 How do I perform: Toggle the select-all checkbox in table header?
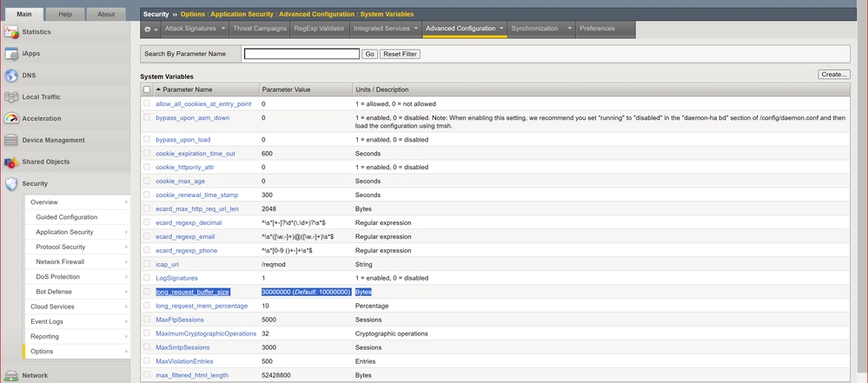tap(147, 89)
